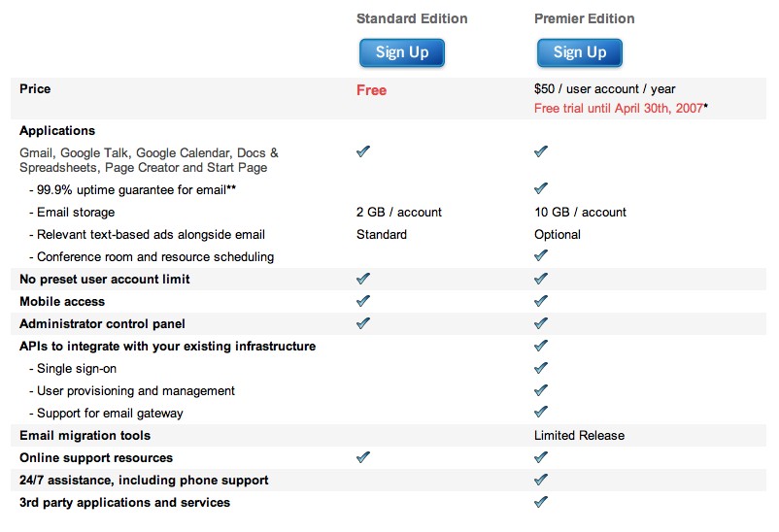Click Premier checkmark for Mobile access
This screenshot has width=779, height=532.
(541, 301)
